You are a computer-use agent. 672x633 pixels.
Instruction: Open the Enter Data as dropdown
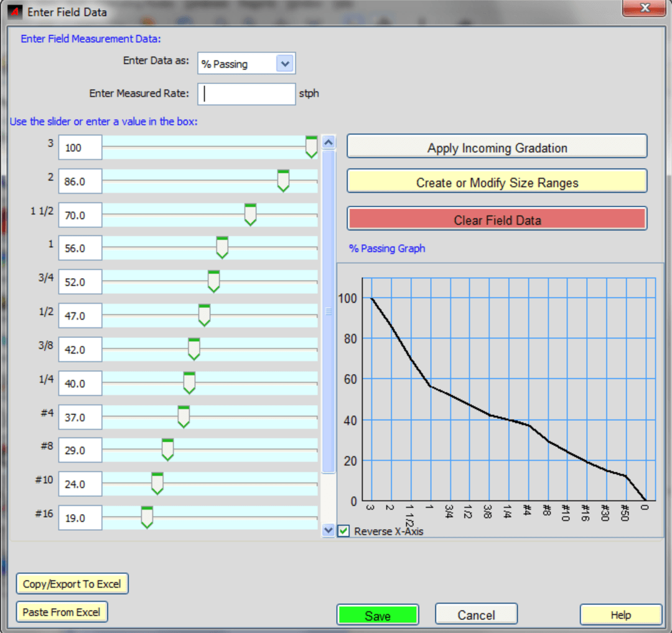284,63
